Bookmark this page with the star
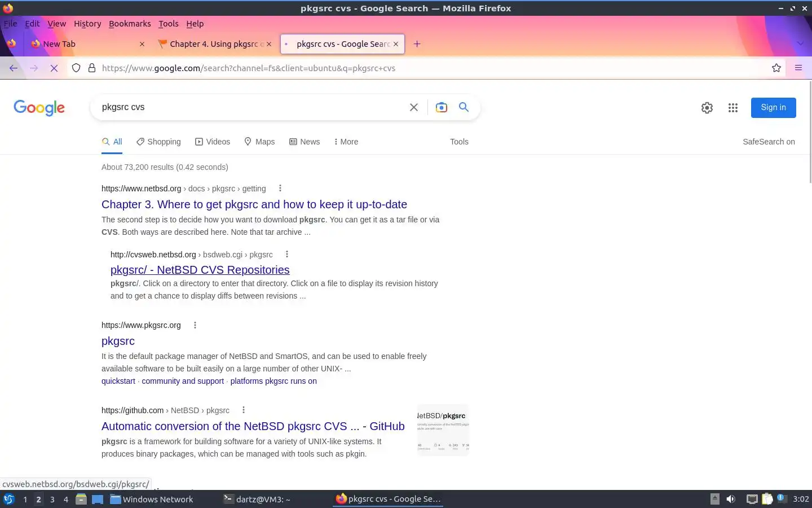812x508 pixels. (x=776, y=68)
